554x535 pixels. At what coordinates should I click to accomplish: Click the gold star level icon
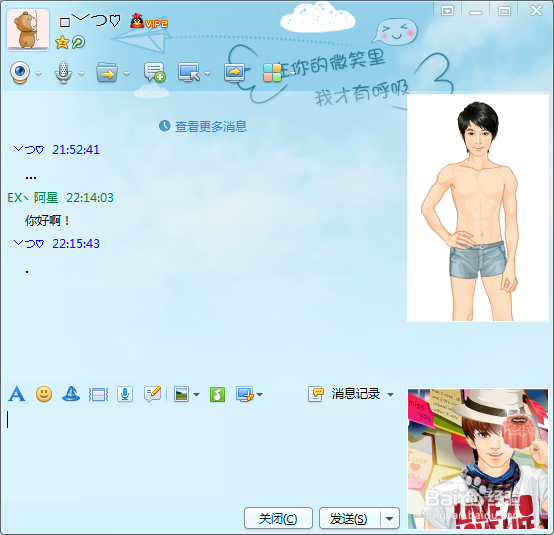(62, 42)
